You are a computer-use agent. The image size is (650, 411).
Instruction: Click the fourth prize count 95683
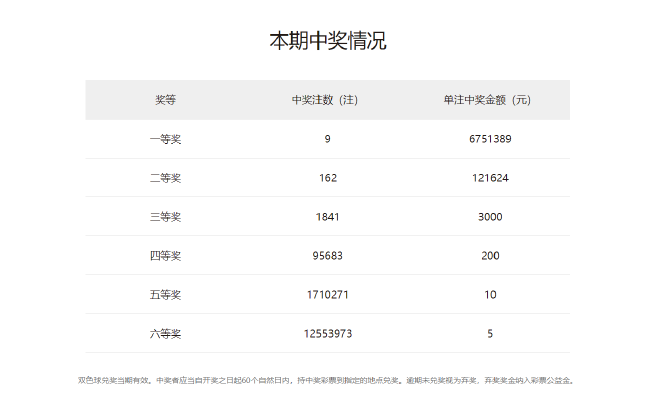coord(327,256)
